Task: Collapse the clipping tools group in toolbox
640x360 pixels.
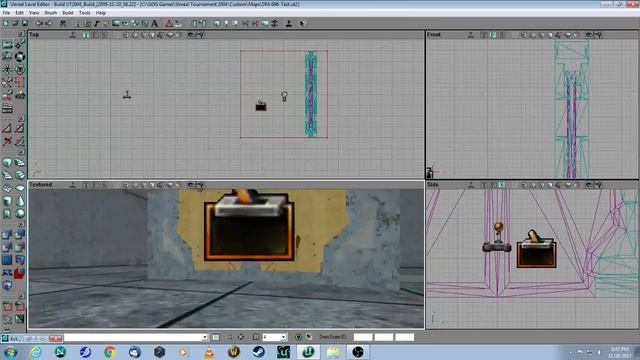Action: [21, 118]
